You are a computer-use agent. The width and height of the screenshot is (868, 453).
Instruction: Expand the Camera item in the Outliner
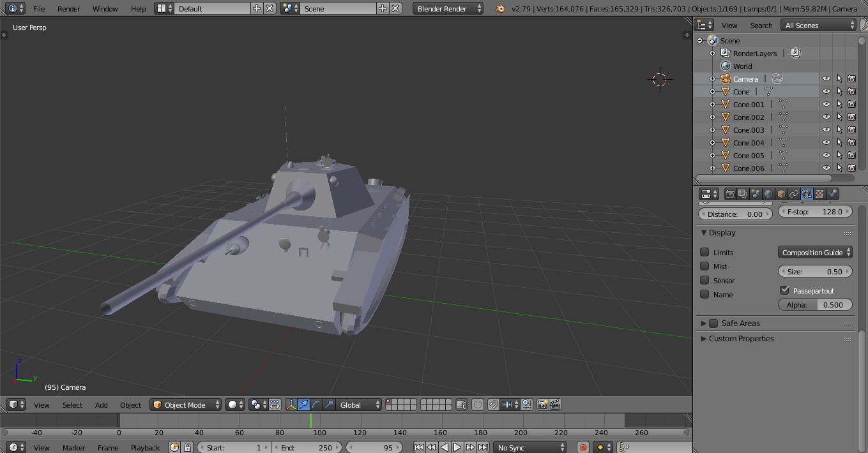pyautogui.click(x=712, y=78)
